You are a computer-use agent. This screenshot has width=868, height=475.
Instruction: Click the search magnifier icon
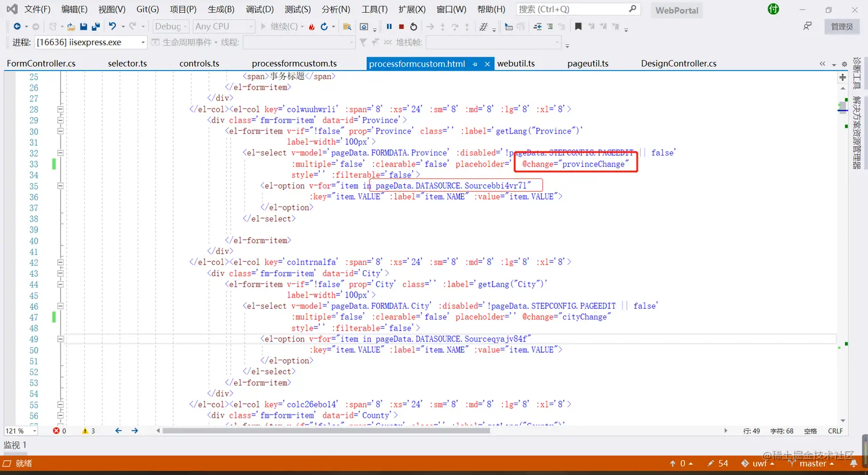point(633,9)
